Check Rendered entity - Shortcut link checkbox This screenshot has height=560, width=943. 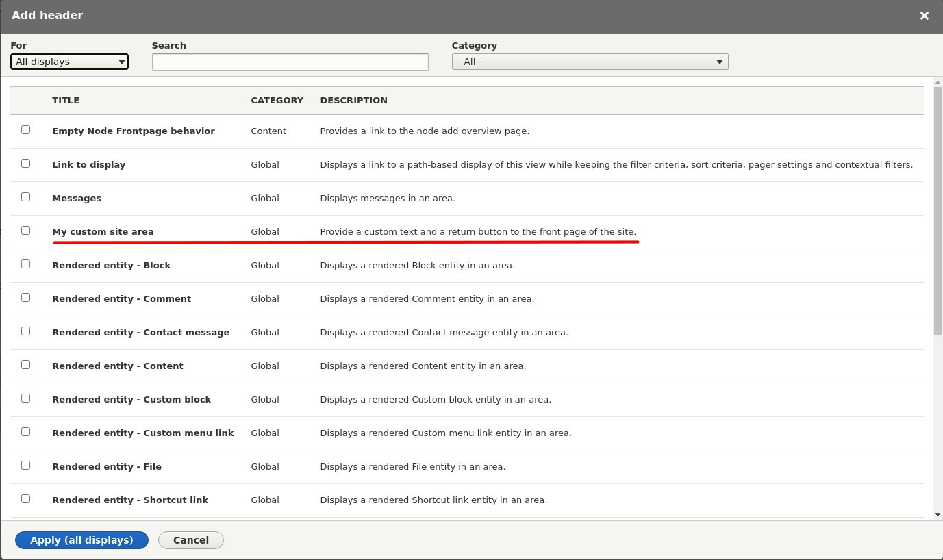[x=25, y=498]
